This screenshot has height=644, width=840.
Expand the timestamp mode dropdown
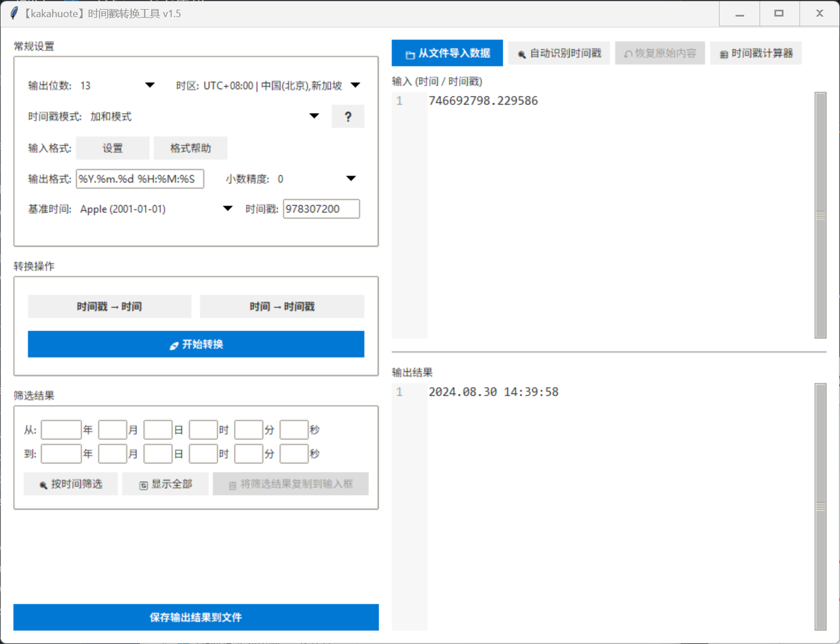point(314,116)
